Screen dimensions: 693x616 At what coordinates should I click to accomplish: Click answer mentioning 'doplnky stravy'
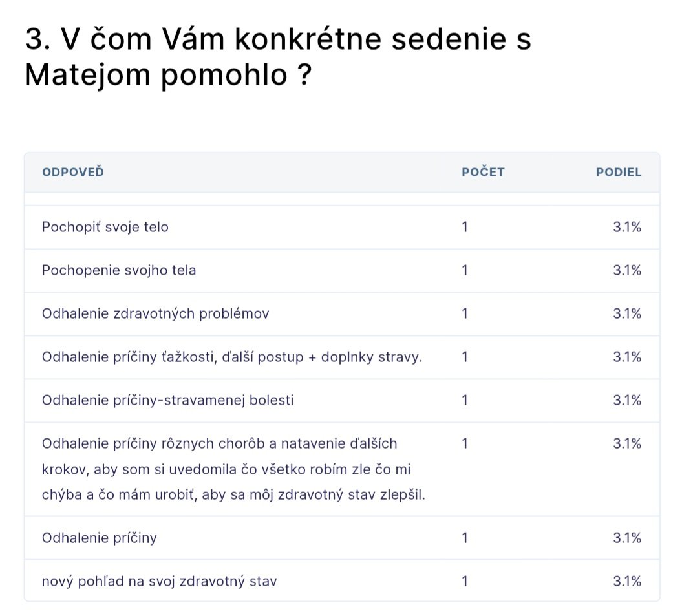(x=231, y=357)
